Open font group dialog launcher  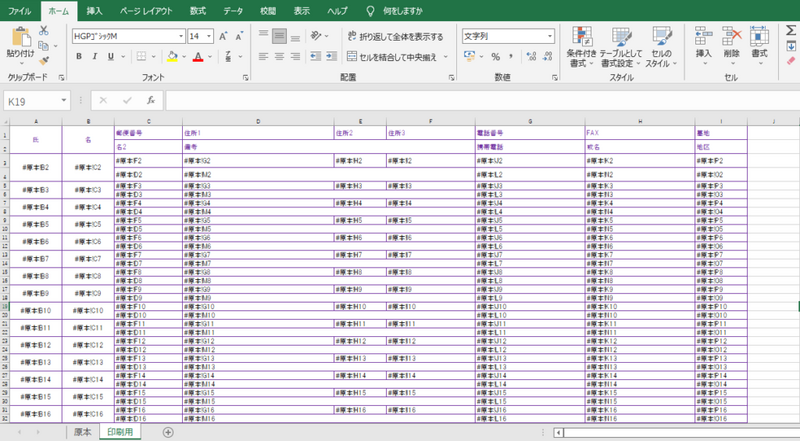coord(245,78)
